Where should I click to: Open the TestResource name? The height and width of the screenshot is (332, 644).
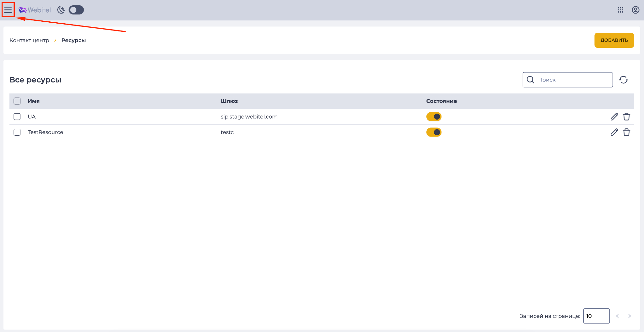pos(45,132)
